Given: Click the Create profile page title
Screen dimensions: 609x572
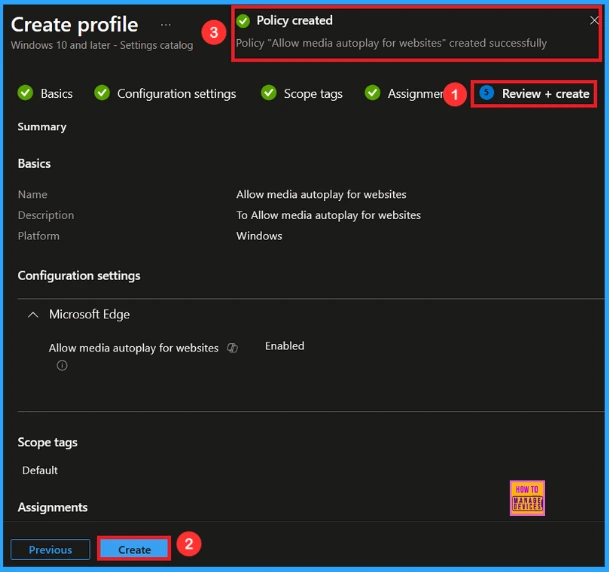Looking at the screenshot, I should pos(75,25).
